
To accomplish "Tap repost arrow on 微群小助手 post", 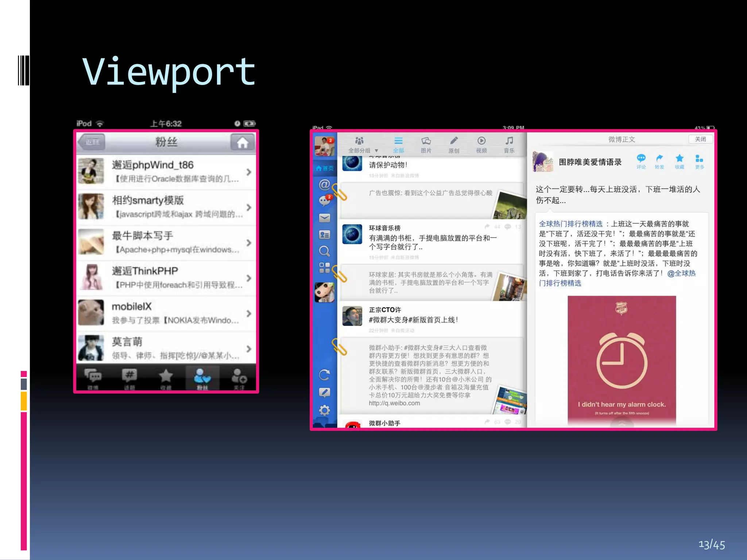I will [487, 422].
